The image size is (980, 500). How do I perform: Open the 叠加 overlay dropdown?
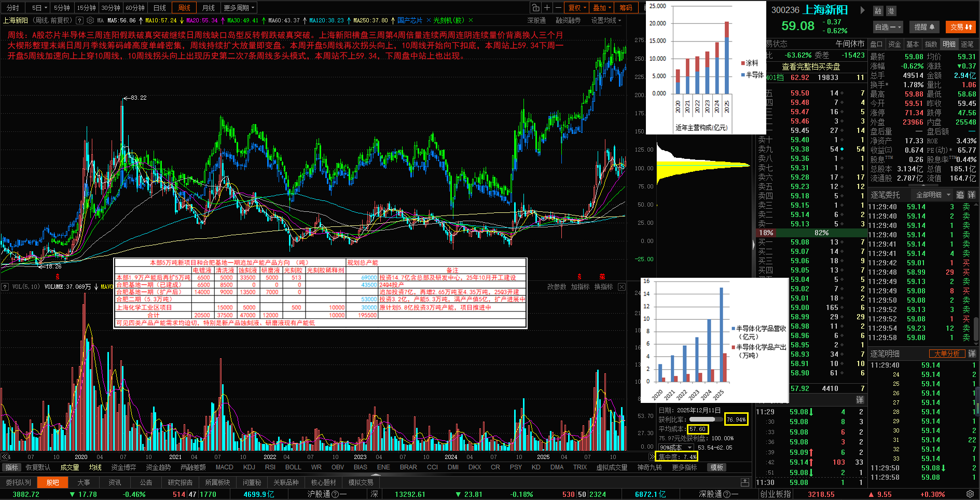(x=602, y=8)
